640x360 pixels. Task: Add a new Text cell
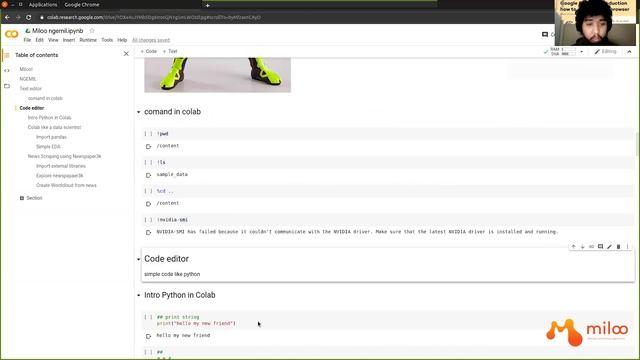pyautogui.click(x=170, y=51)
